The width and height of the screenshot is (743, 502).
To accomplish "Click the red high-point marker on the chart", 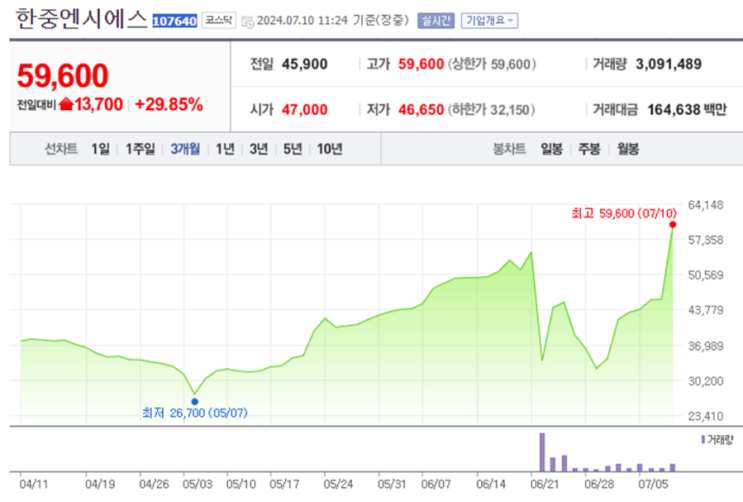I will [x=672, y=225].
